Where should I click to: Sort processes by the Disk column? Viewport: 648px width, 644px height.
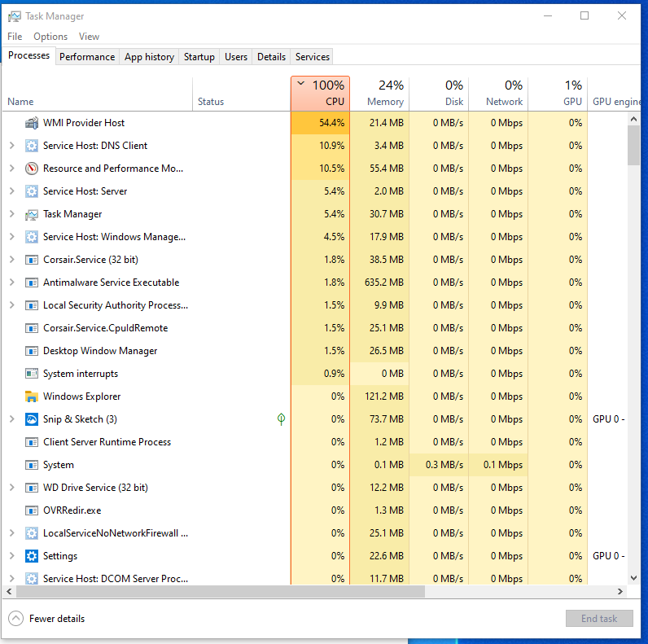pos(439,94)
